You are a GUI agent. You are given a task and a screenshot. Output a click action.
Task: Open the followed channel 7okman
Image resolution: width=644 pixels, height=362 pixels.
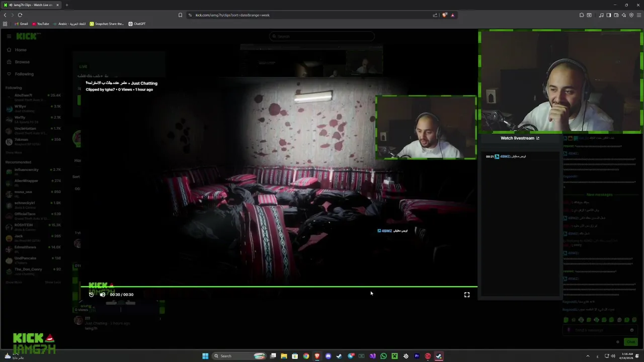tap(33, 141)
